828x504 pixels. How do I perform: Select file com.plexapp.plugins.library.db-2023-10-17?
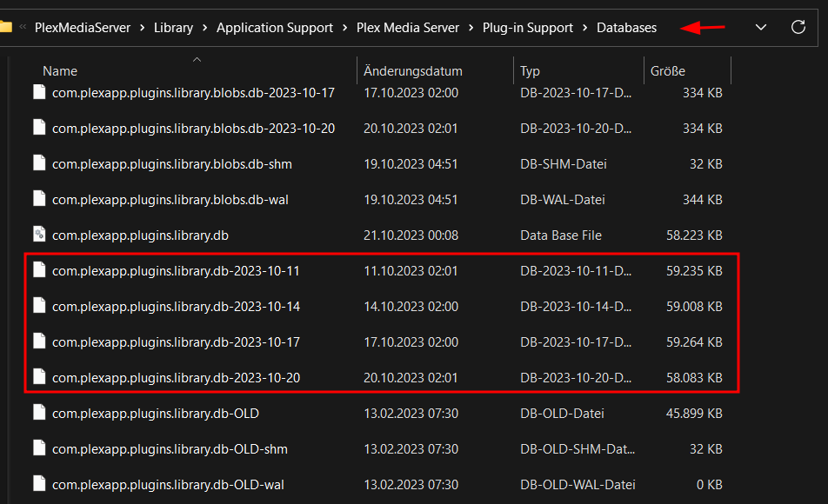tap(176, 342)
